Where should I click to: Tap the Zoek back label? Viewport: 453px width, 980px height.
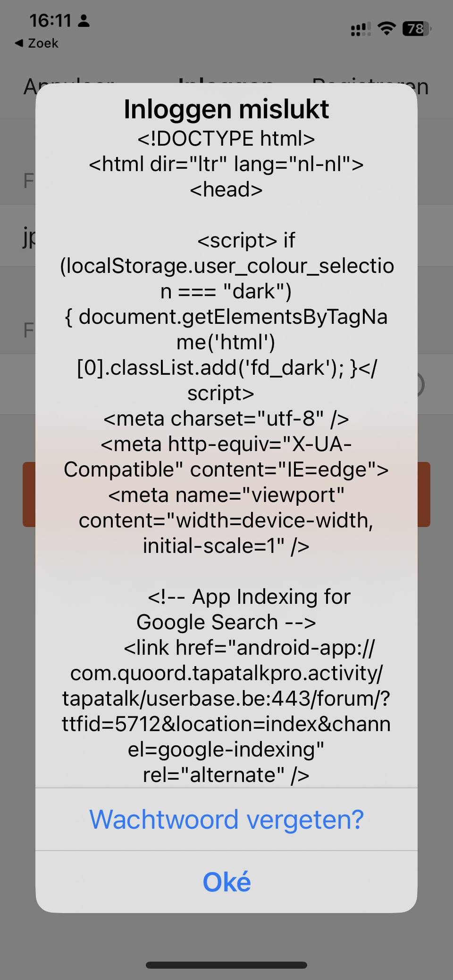click(x=43, y=43)
